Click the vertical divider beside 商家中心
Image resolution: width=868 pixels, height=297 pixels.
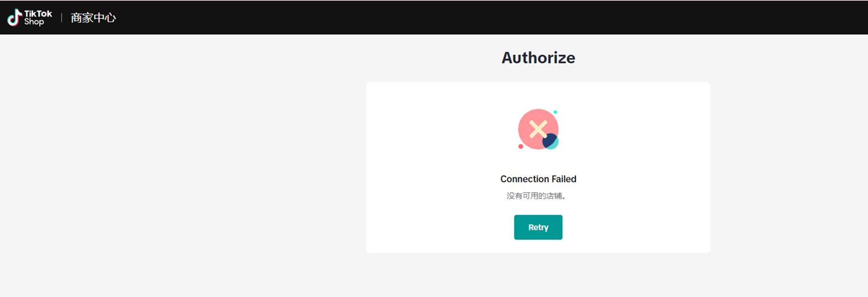pos(61,18)
